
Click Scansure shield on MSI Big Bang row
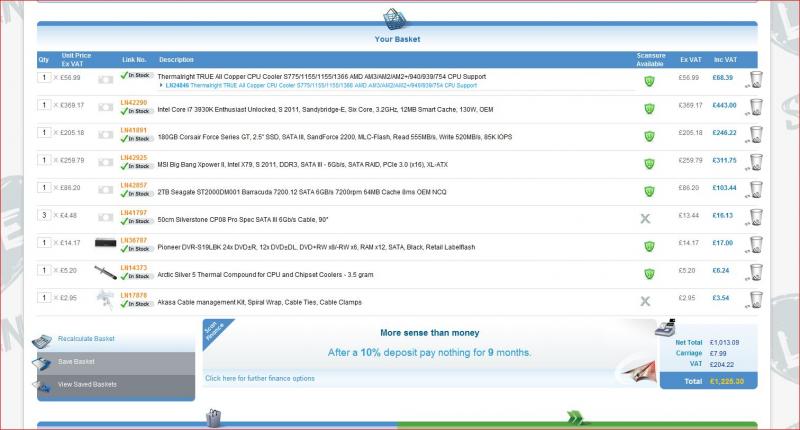[x=649, y=163]
